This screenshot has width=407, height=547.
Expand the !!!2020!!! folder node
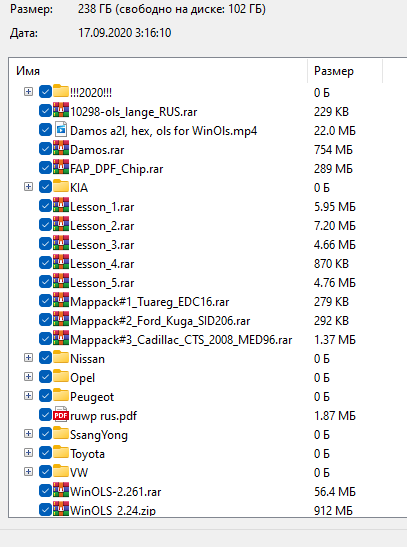tap(28, 92)
